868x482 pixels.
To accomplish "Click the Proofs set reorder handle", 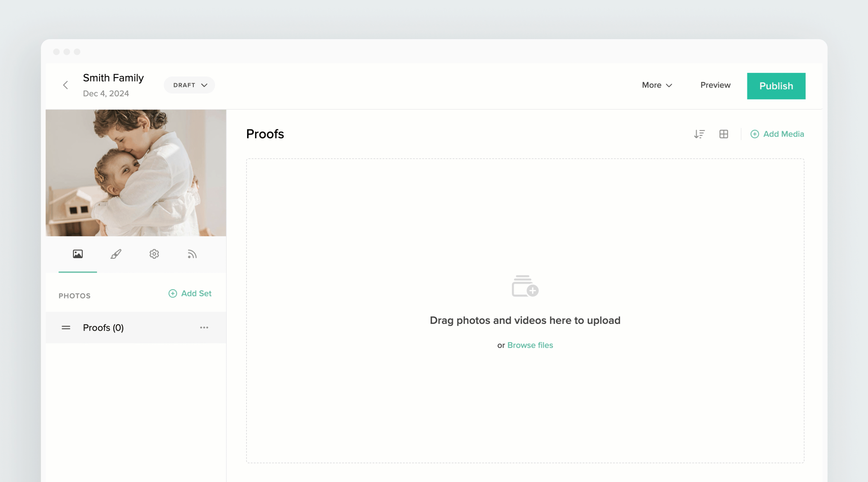I will pos(66,327).
